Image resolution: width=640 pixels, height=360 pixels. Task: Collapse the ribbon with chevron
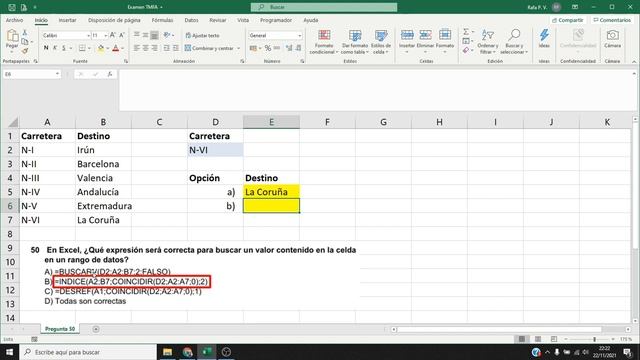click(634, 62)
